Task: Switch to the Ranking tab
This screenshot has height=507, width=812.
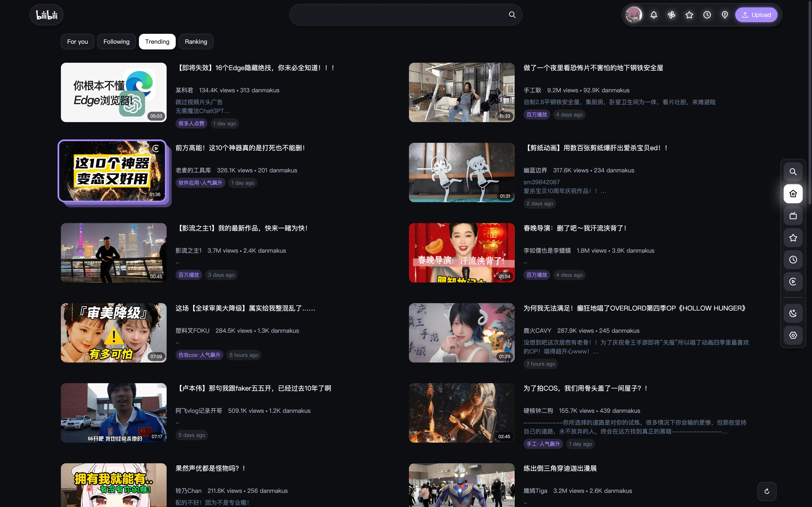Action: coord(196,42)
